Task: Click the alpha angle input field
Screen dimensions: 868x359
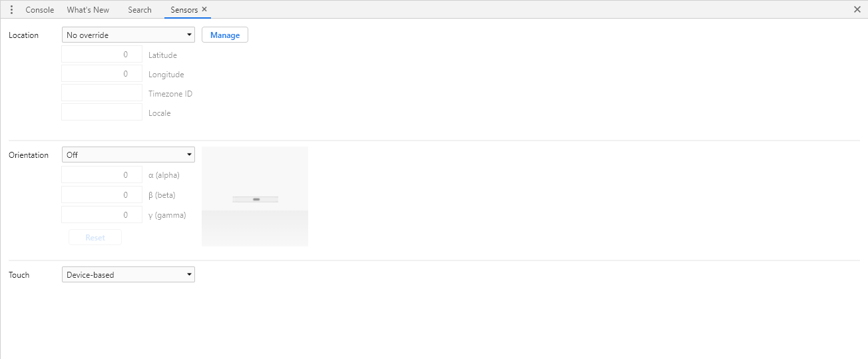Action: (x=102, y=175)
